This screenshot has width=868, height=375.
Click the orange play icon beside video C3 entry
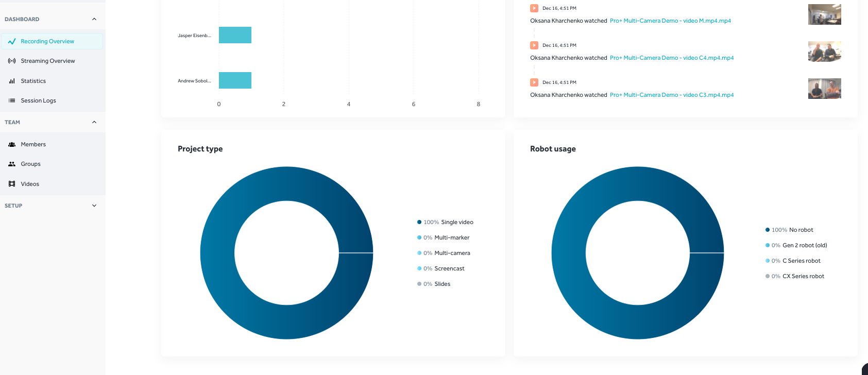tap(534, 82)
